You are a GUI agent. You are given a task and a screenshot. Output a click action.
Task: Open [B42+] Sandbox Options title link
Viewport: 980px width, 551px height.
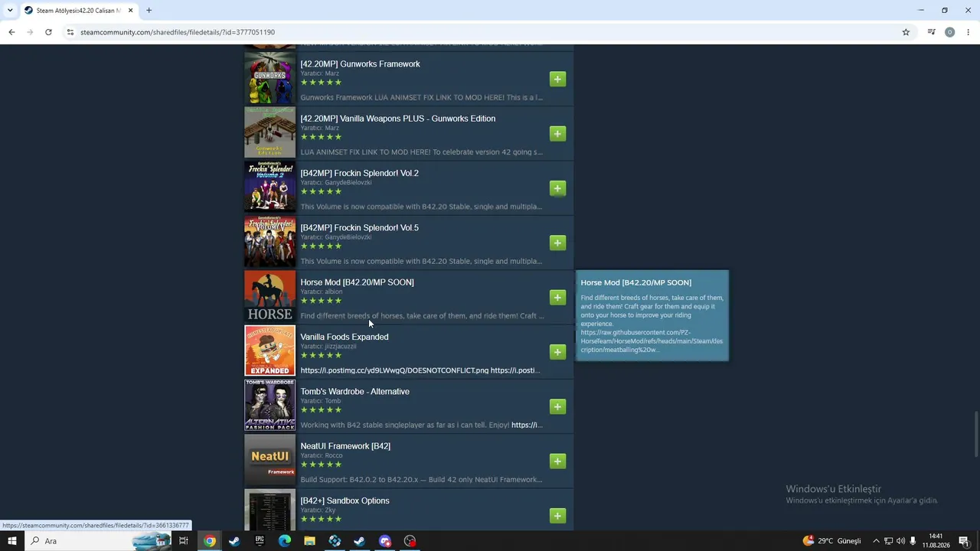coord(345,500)
